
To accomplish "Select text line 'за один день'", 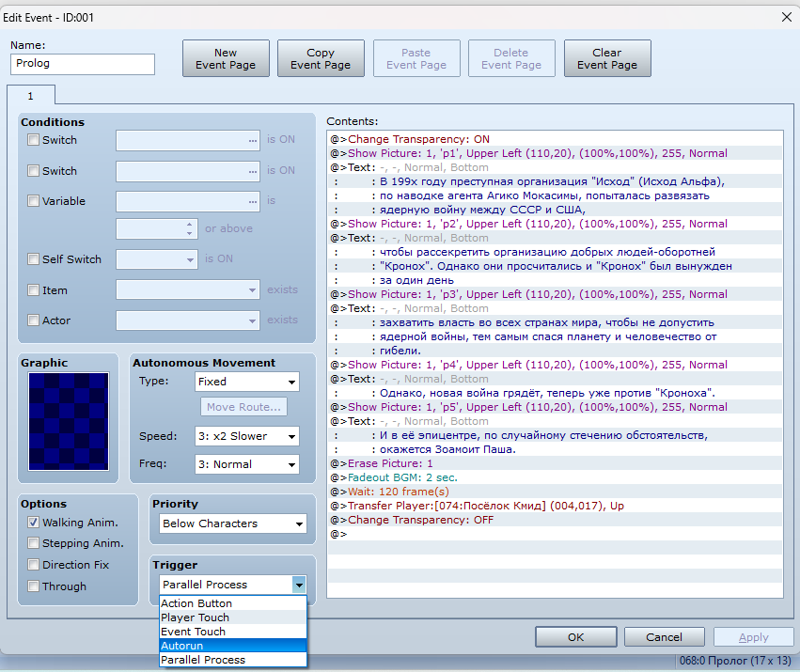I will pos(555,280).
